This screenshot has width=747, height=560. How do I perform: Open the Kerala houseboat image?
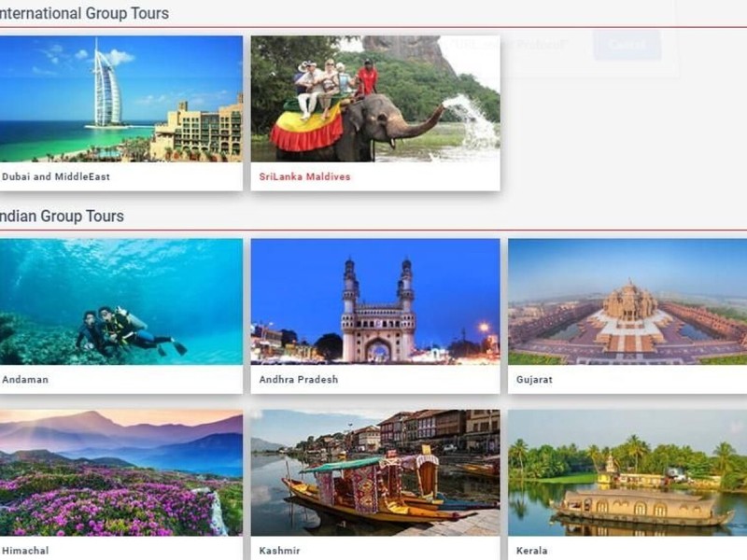627,472
